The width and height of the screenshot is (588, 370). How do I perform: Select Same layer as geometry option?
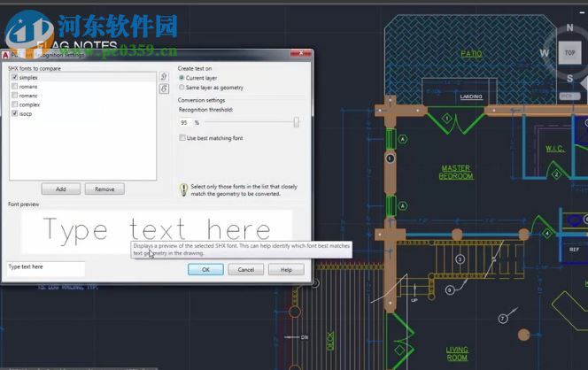[x=182, y=88]
